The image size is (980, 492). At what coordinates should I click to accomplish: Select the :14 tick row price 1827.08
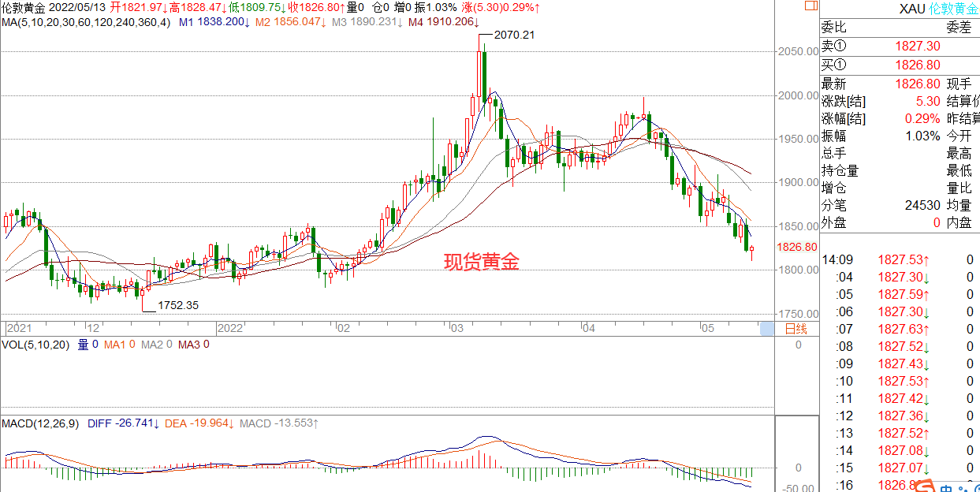coord(904,450)
